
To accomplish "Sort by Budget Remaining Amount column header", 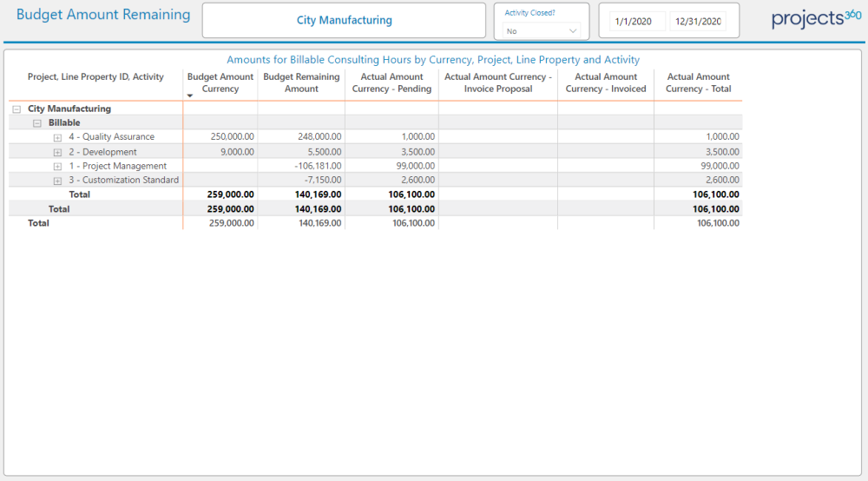I will 301,82.
